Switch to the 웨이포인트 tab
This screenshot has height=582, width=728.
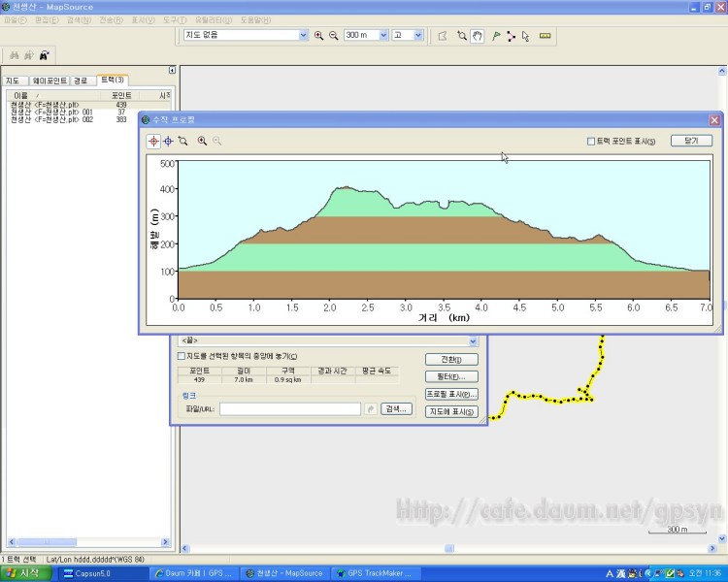pos(50,81)
